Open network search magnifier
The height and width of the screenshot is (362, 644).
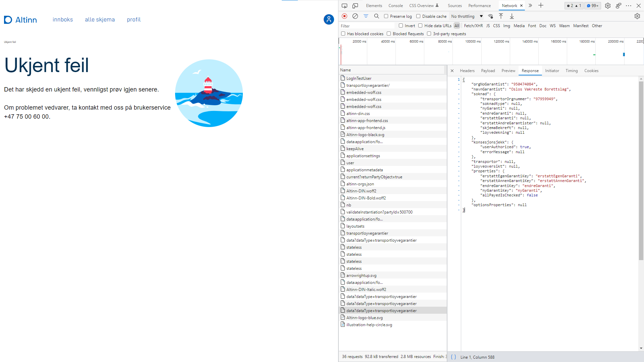coord(377,16)
